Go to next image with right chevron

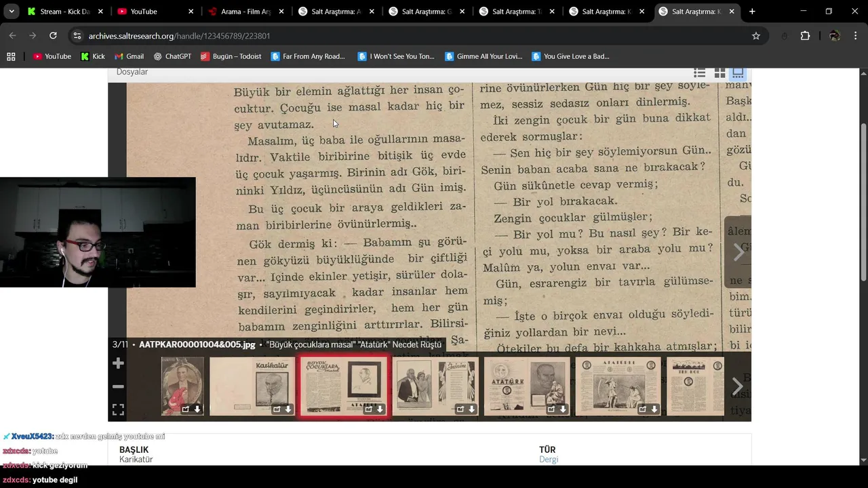click(x=738, y=252)
